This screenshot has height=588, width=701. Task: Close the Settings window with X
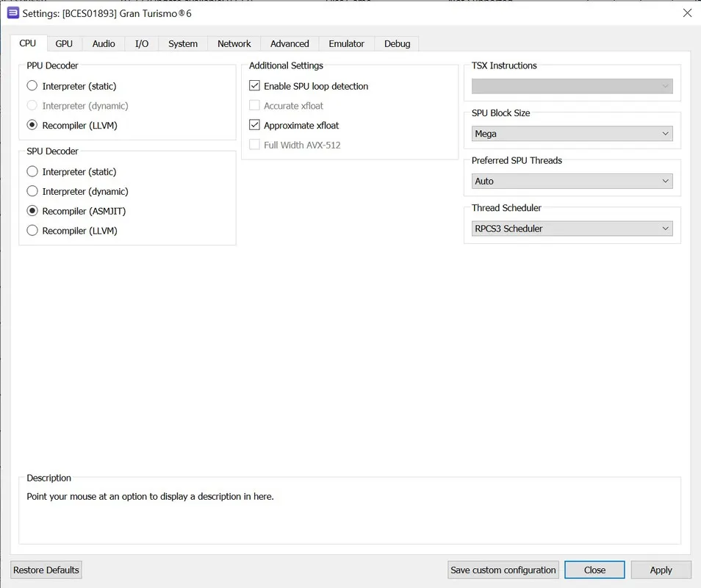687,13
